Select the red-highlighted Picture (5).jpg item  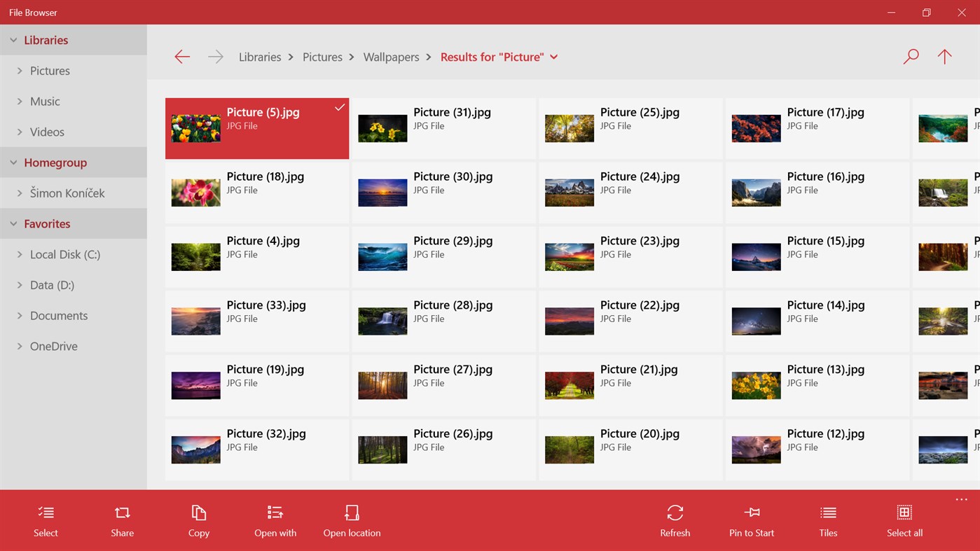[256, 128]
